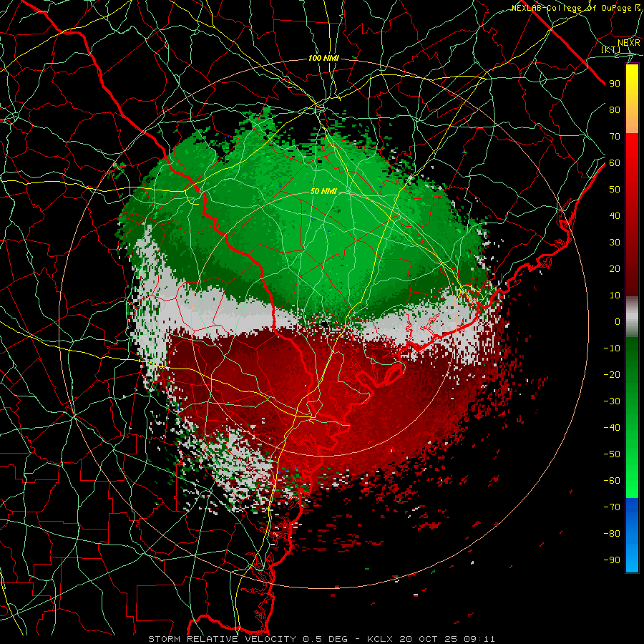
Task: Click the -30 value on the velocity legend
Action: click(x=612, y=401)
